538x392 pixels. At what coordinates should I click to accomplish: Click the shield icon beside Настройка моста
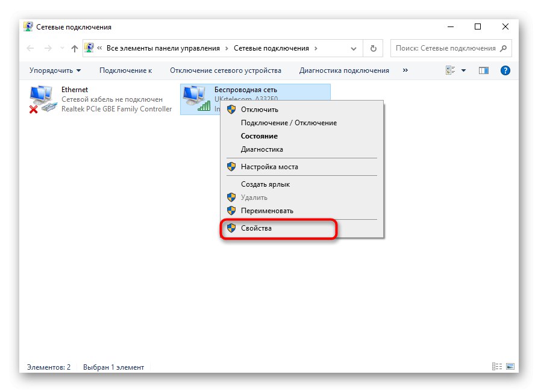(231, 167)
